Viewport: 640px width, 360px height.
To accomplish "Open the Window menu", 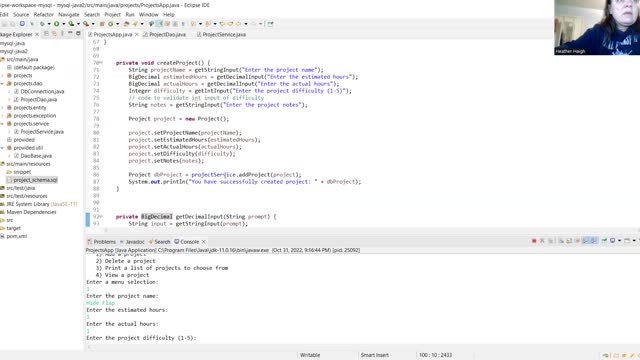I will 148,14.
